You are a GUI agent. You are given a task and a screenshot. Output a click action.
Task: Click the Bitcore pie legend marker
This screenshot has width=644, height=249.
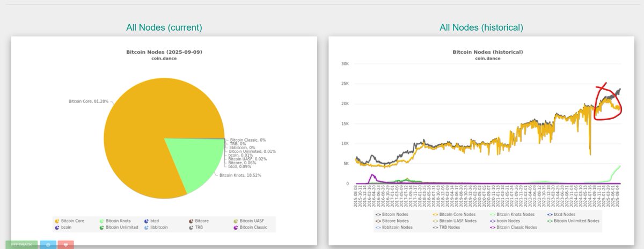tap(191, 221)
